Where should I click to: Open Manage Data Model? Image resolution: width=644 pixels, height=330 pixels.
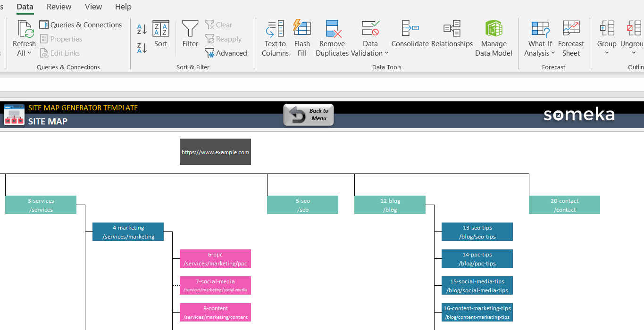493,38
